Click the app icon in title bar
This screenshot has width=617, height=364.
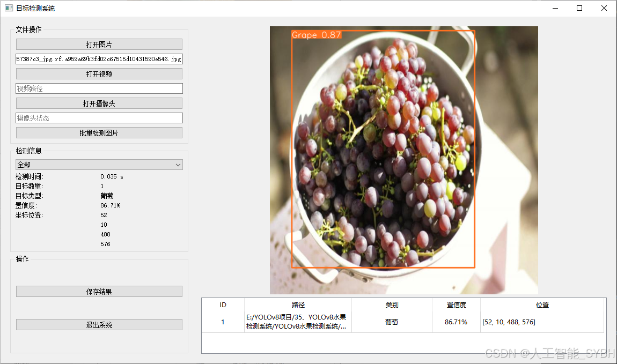click(x=9, y=8)
